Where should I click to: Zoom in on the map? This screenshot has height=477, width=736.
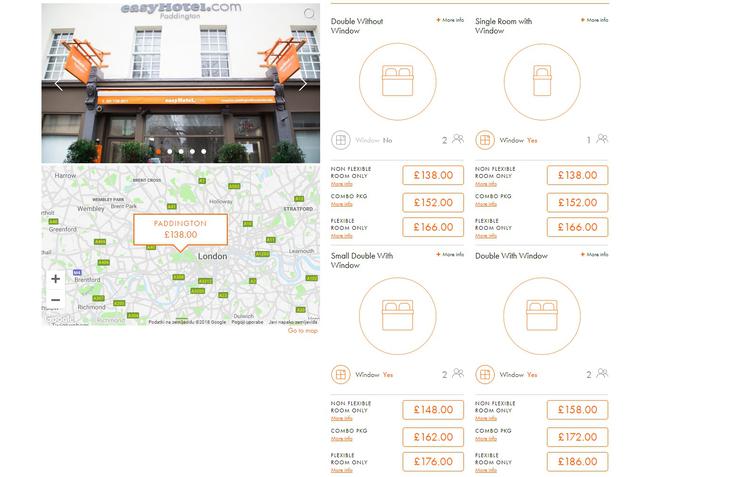(x=55, y=279)
